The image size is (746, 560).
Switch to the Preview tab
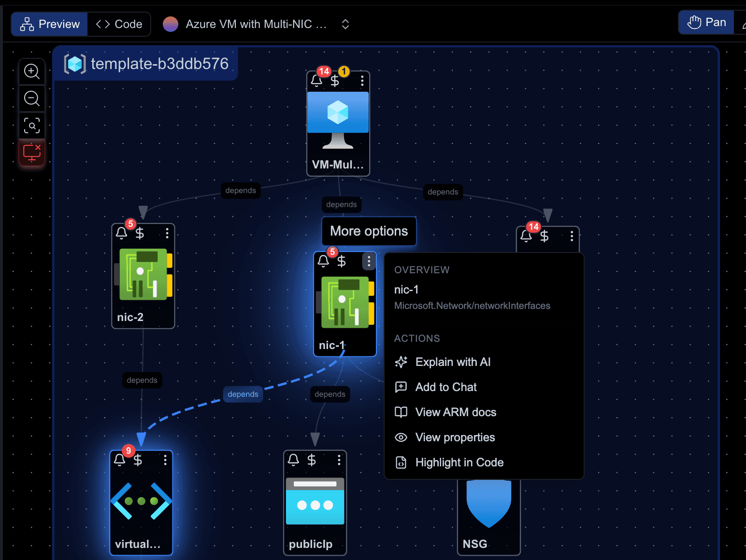click(x=50, y=24)
